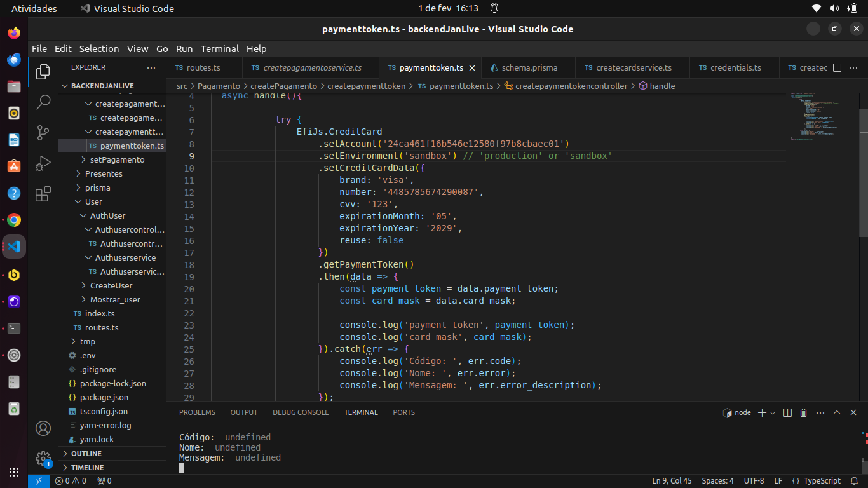Image resolution: width=868 pixels, height=488 pixels.
Task: Expand the CreateUser folder
Action: click(112, 285)
